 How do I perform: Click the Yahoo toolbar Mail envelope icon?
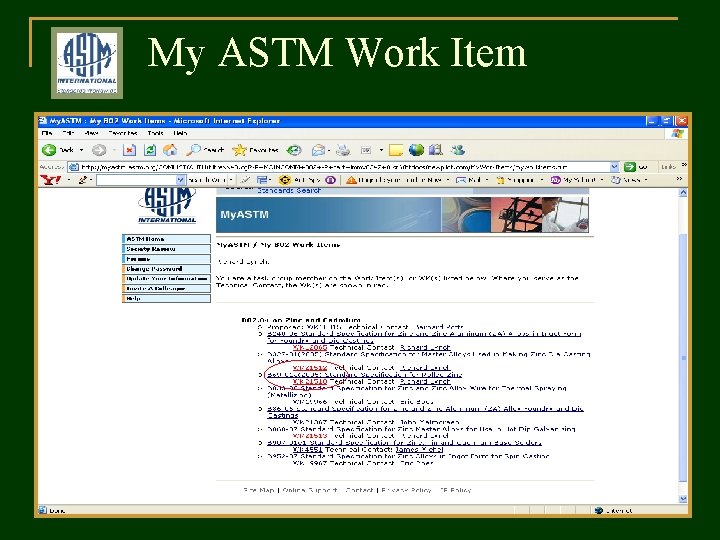461,180
